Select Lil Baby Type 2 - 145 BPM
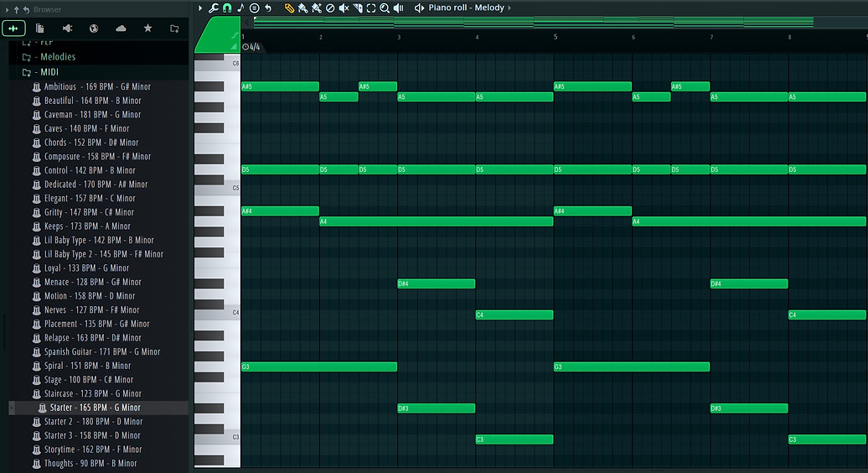This screenshot has height=473, width=868. click(104, 254)
